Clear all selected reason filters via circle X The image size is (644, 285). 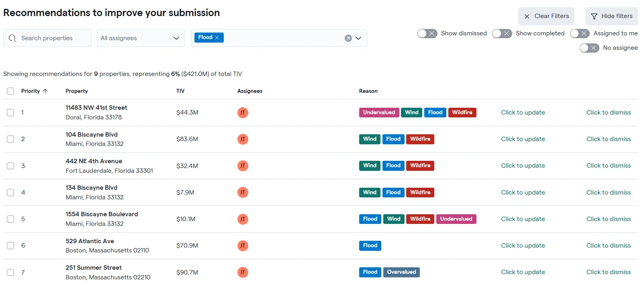pos(348,38)
